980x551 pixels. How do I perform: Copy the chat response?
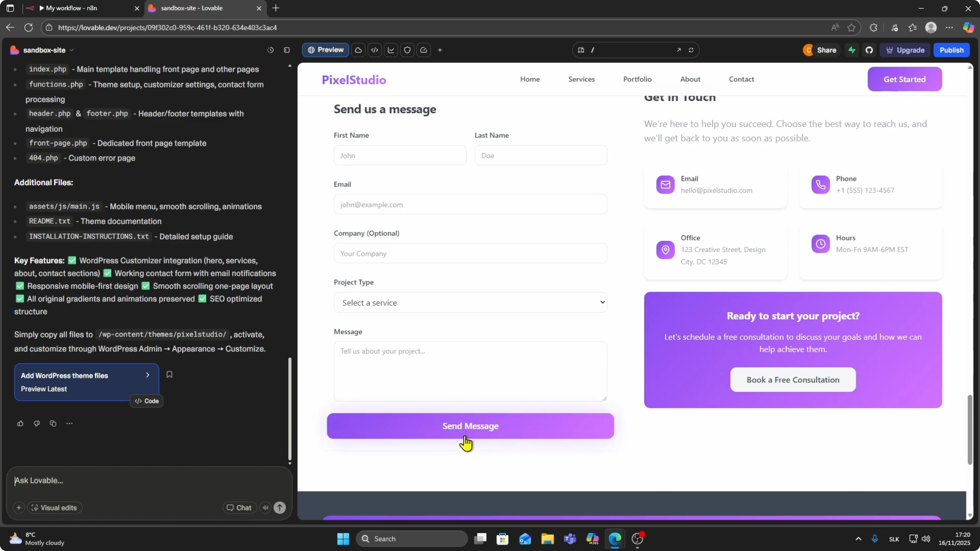pyautogui.click(x=53, y=423)
